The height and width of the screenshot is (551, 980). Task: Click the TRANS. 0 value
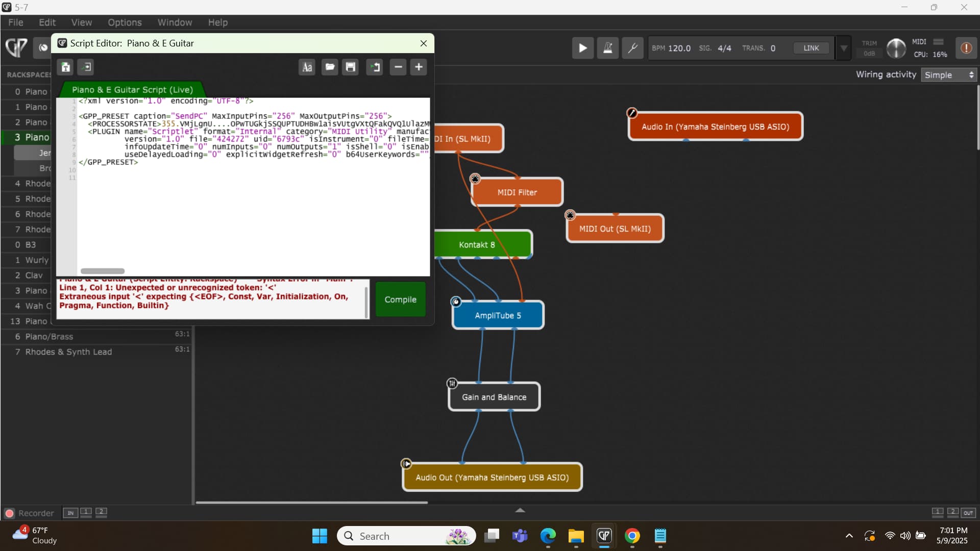[x=773, y=48]
